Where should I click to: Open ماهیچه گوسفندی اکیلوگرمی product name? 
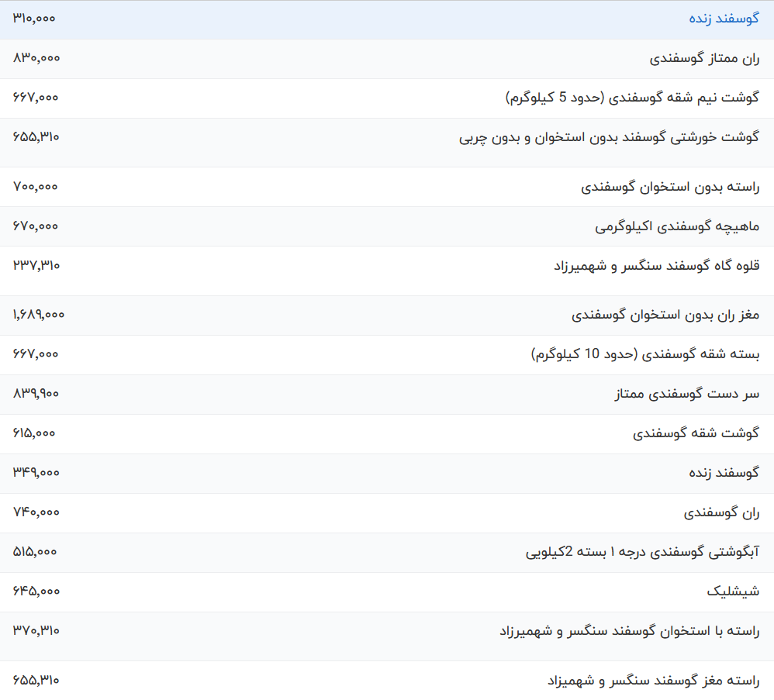[x=677, y=226]
